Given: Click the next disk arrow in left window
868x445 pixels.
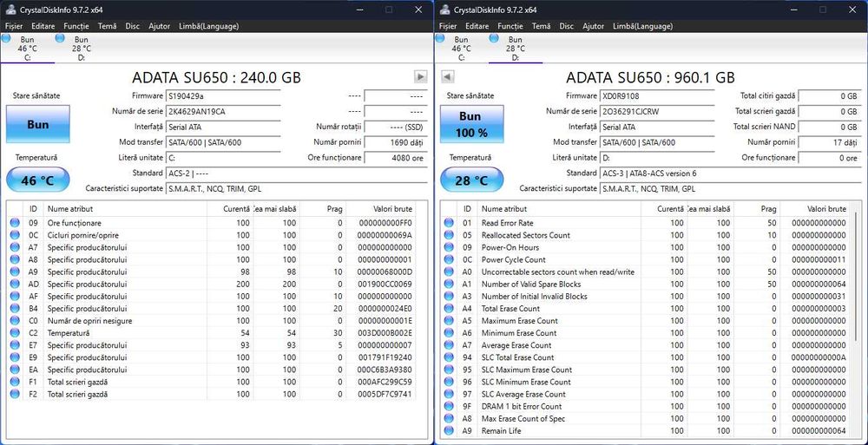Looking at the screenshot, I should (420, 77).
